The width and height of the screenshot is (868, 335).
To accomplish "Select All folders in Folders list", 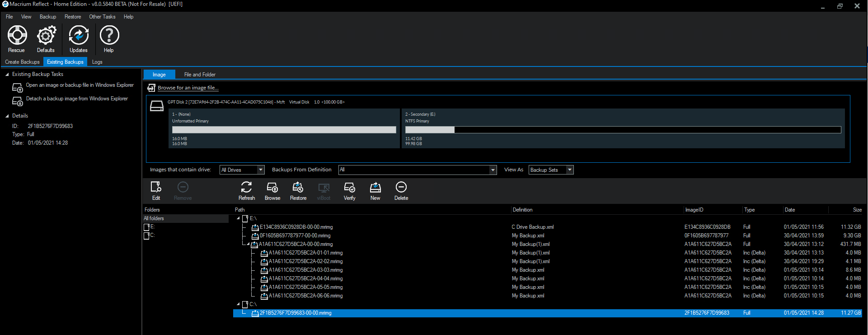I will (186, 218).
